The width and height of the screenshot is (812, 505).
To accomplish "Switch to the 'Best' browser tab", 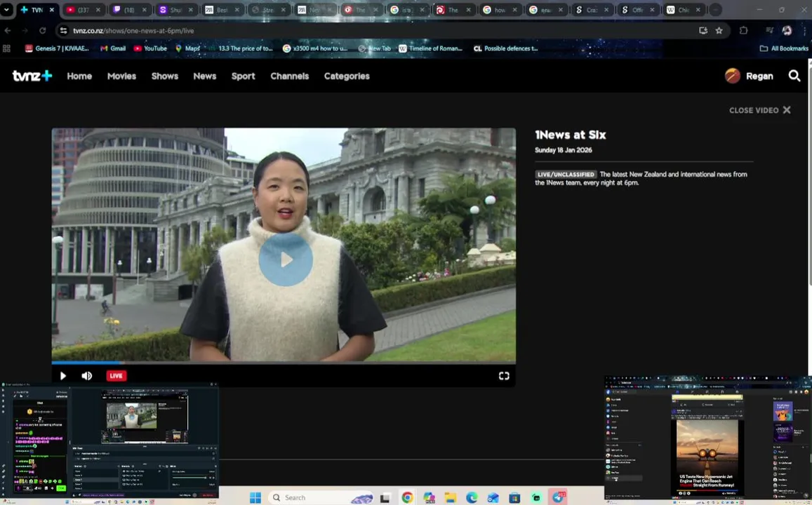I will [x=222, y=10].
